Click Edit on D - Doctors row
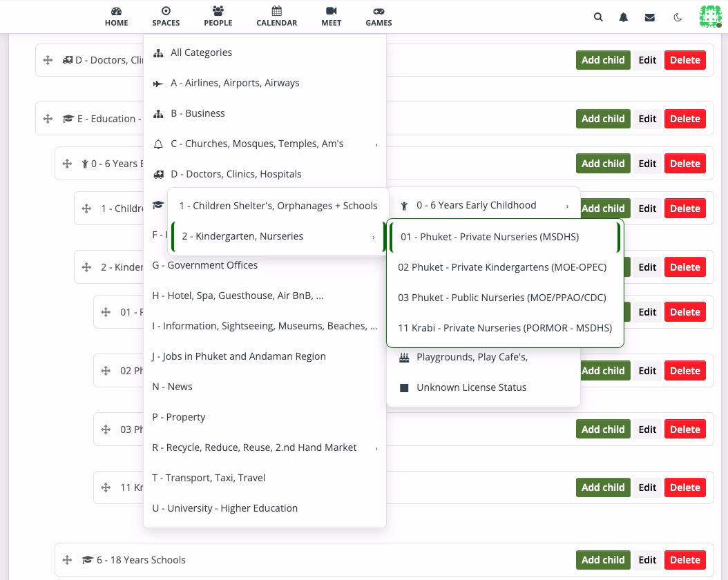 click(647, 60)
